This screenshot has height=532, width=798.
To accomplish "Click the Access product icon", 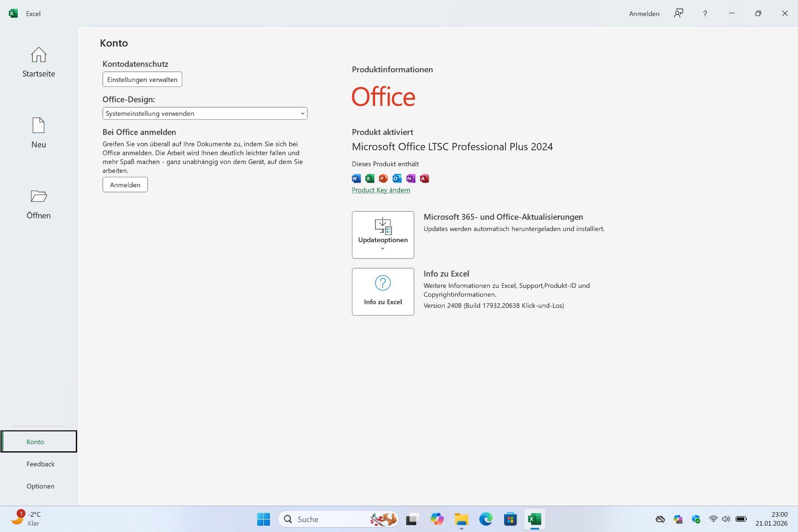I will point(424,178).
